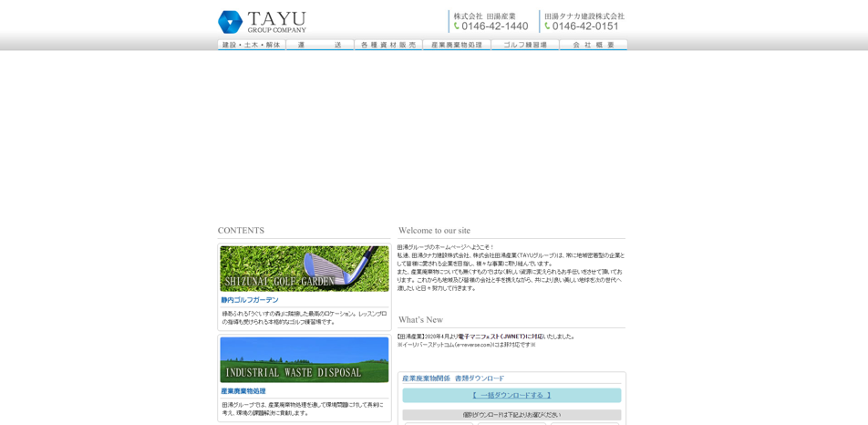Click the green phone icon beside 0146-42-1440
This screenshot has width=868, height=425.
(457, 26)
